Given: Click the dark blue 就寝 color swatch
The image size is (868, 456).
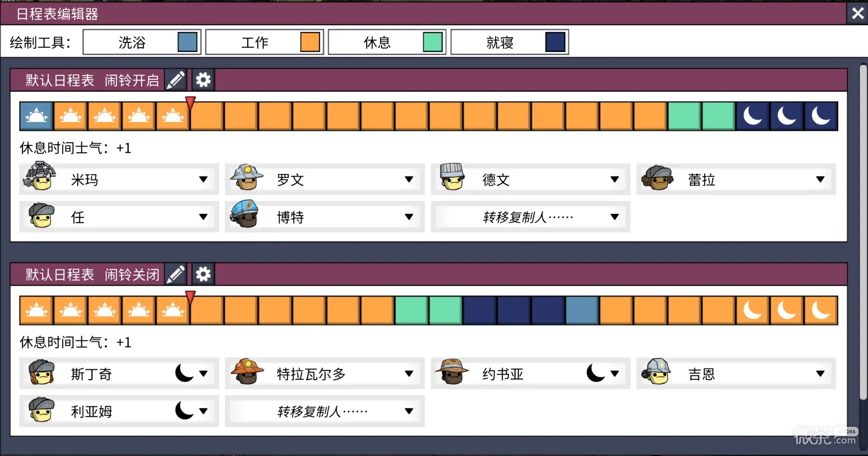Looking at the screenshot, I should tap(555, 42).
